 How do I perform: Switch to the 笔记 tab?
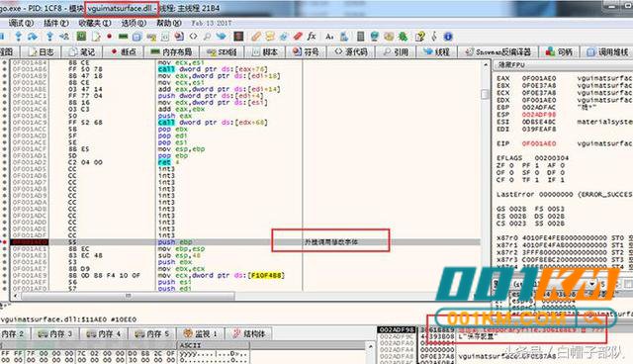point(82,52)
